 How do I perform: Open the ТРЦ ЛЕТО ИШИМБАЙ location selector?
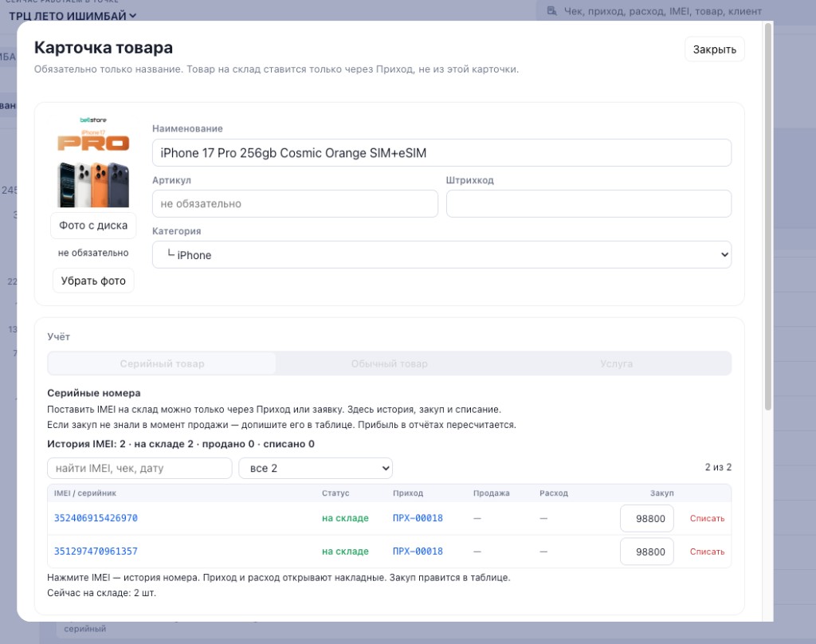tap(73, 16)
